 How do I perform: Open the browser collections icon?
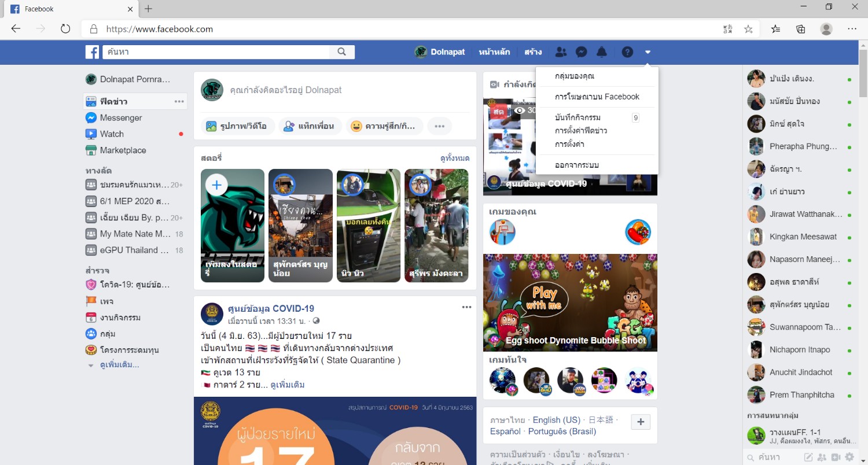tap(801, 29)
